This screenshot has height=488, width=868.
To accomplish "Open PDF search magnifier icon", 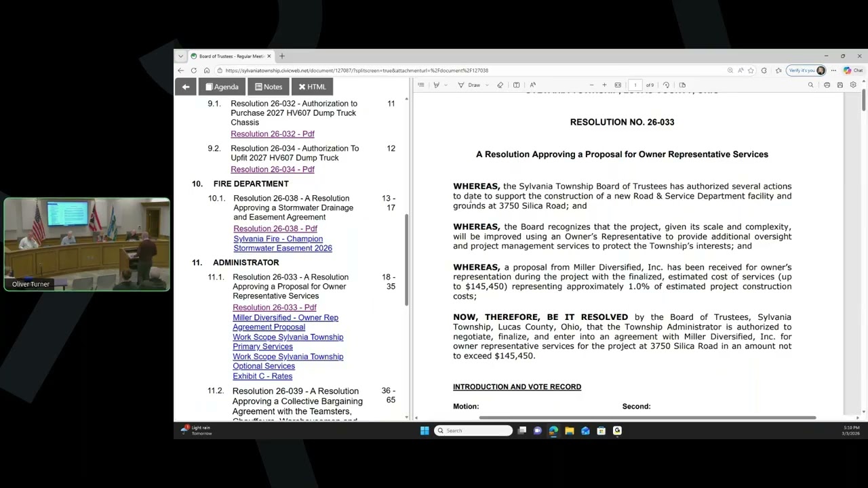I will pyautogui.click(x=810, y=85).
